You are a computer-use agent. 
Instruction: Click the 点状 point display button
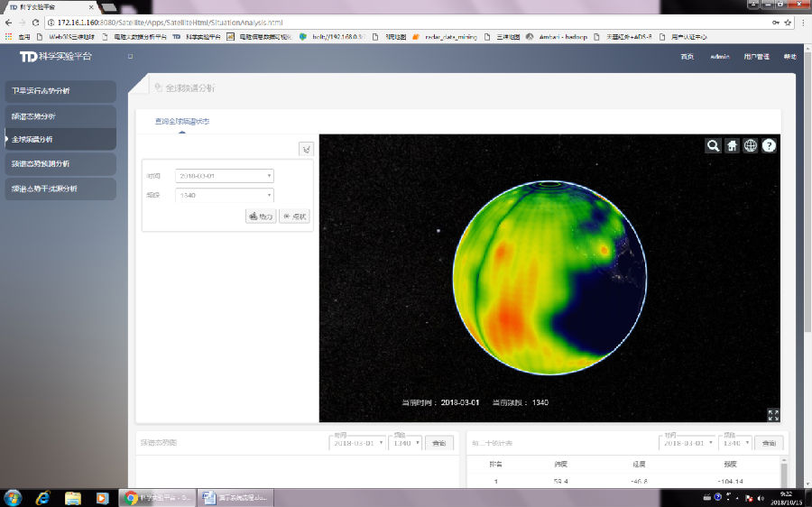[295, 217]
